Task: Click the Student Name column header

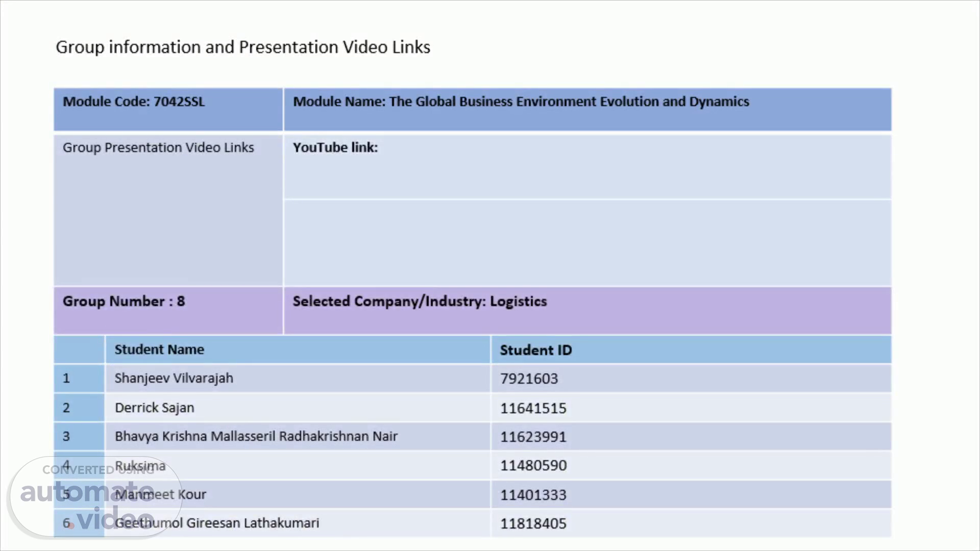Action: 159,349
